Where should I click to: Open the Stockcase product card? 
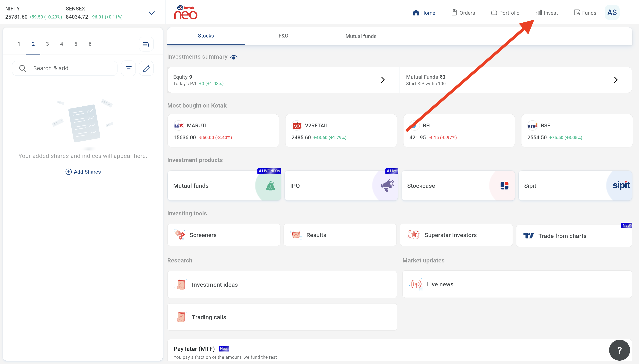pyautogui.click(x=458, y=186)
